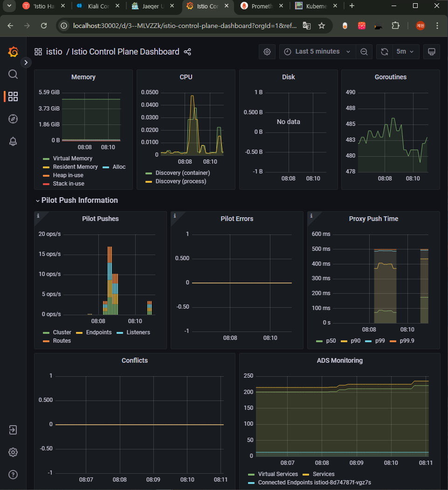Image resolution: width=448 pixels, height=490 pixels.
Task: Open the Proxy Push Time panel menu
Action: pyautogui.click(x=373, y=219)
